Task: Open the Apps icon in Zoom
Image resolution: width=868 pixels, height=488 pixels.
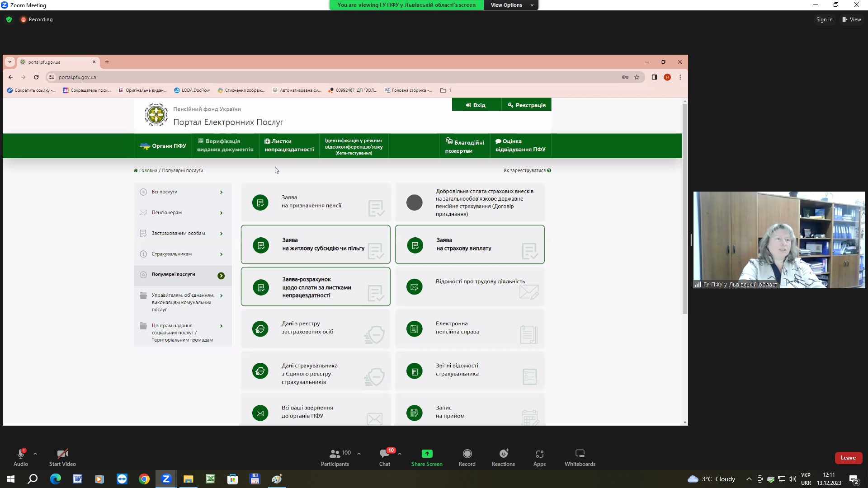Action: [x=539, y=454]
